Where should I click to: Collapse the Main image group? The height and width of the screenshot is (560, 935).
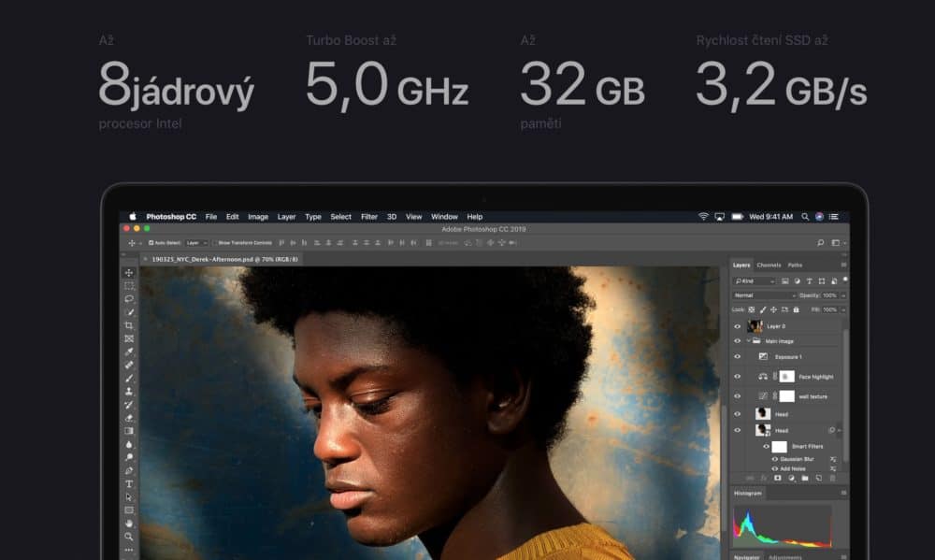click(748, 341)
